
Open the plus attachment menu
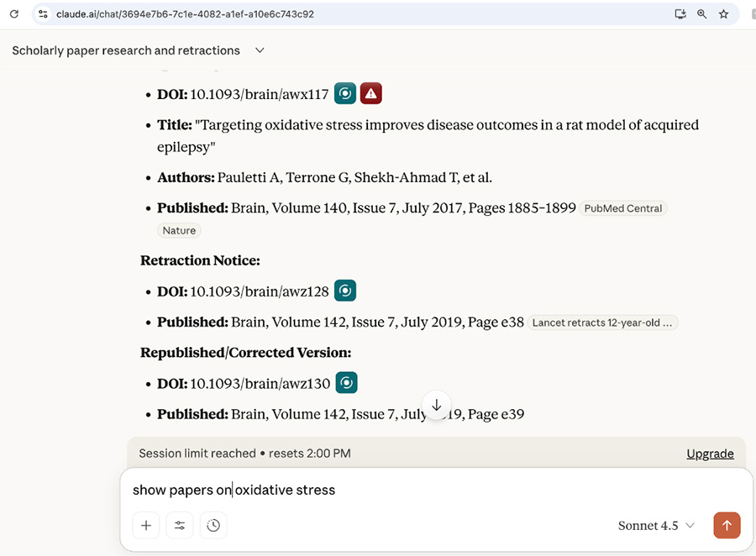146,526
